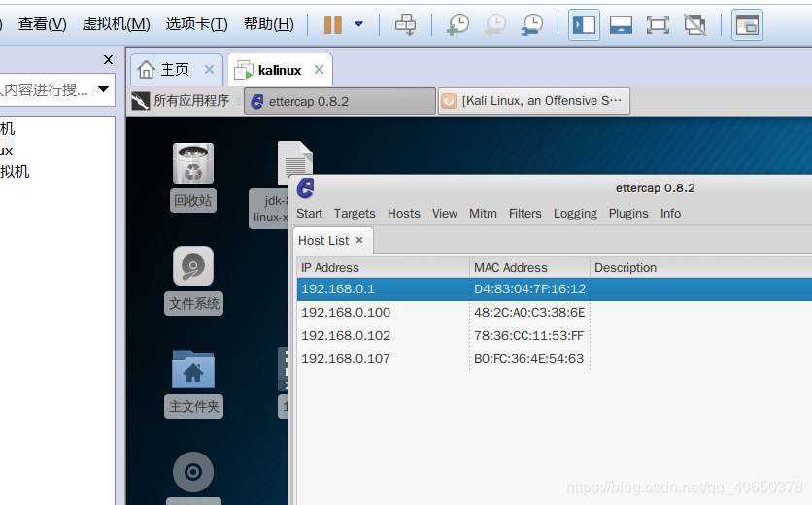Select ettercap 0.8.2 taskbar button
This screenshot has height=505, width=812.
coord(340,100)
